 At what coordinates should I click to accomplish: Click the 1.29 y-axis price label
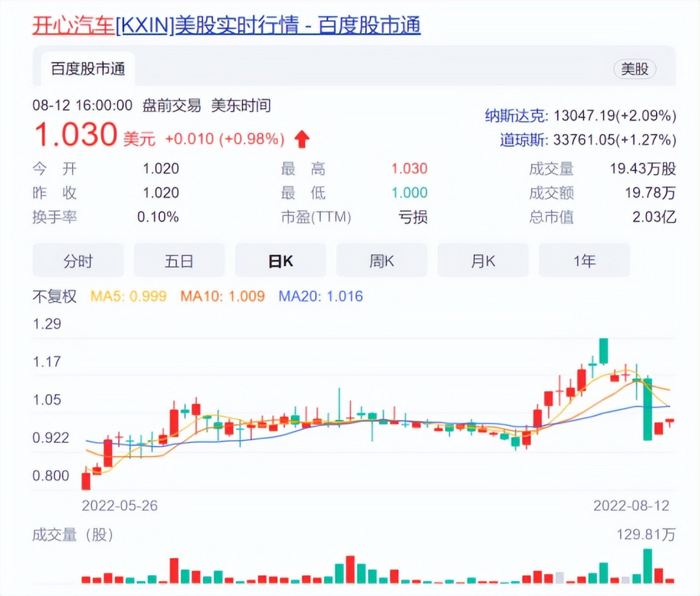47,324
